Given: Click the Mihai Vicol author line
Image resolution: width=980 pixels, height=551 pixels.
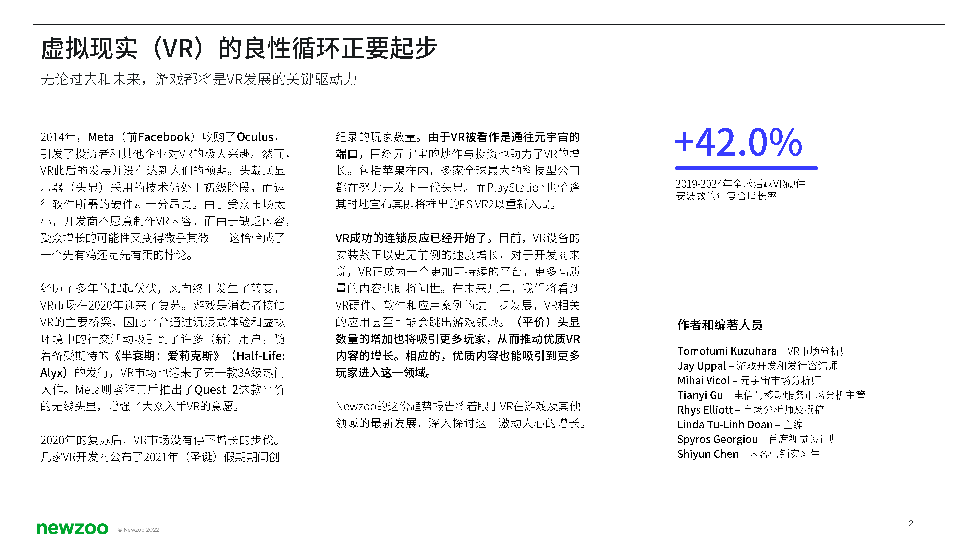Looking at the screenshot, I should tap(749, 381).
